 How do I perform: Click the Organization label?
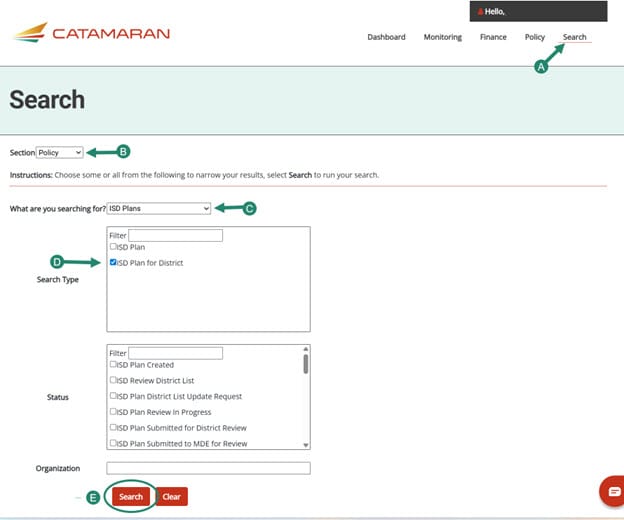click(58, 468)
